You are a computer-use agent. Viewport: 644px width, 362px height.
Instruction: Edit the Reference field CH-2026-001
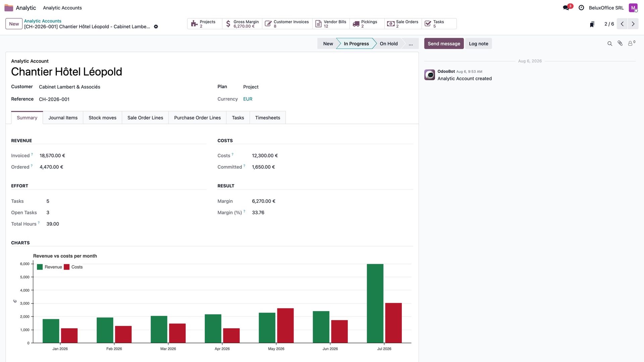point(54,100)
